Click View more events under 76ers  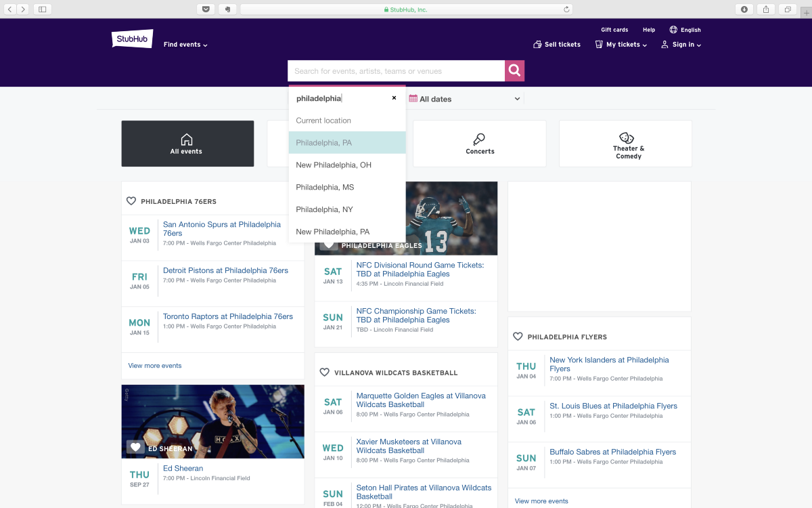(155, 366)
